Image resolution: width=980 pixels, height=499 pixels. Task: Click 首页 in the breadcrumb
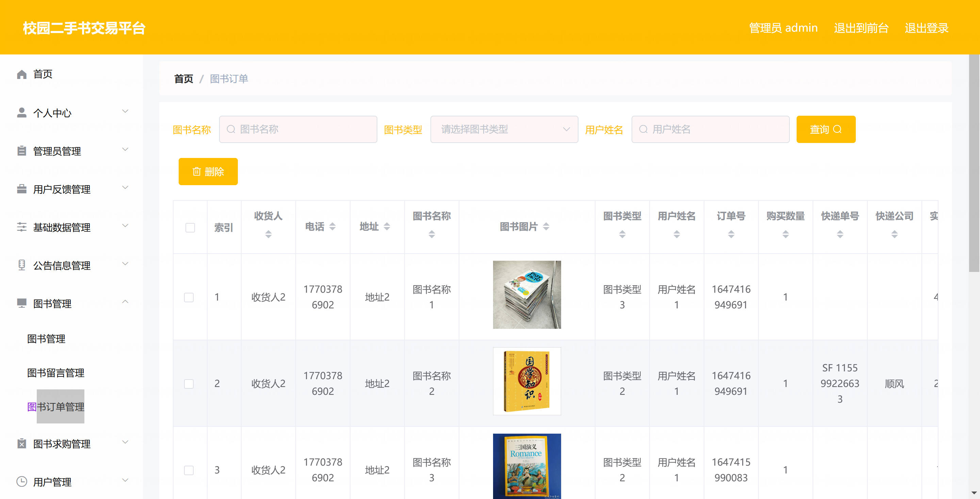click(183, 79)
